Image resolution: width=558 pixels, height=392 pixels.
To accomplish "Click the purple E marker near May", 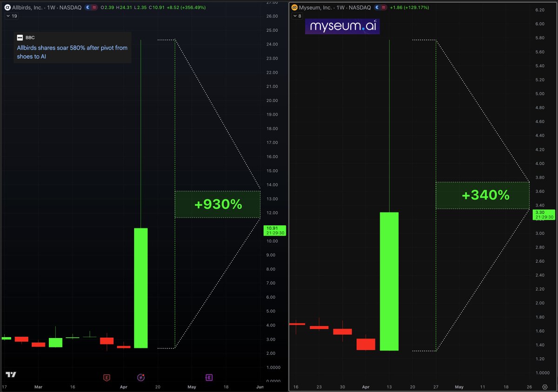I will pos(209,378).
